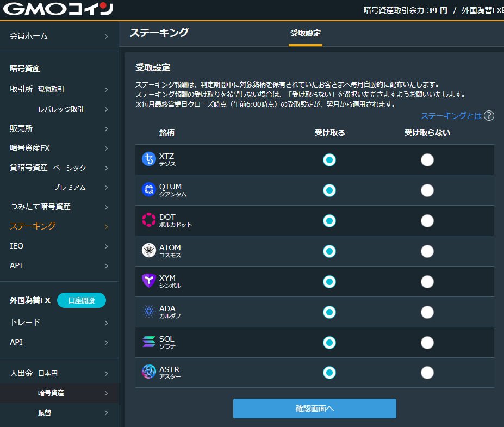Viewport: 504px width, 427px height.
Task: Open 暗号資産 under 入出金
Action: 59,393
